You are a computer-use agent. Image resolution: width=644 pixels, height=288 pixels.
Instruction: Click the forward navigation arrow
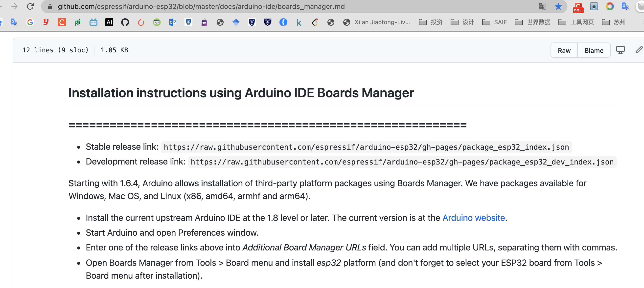[14, 6]
